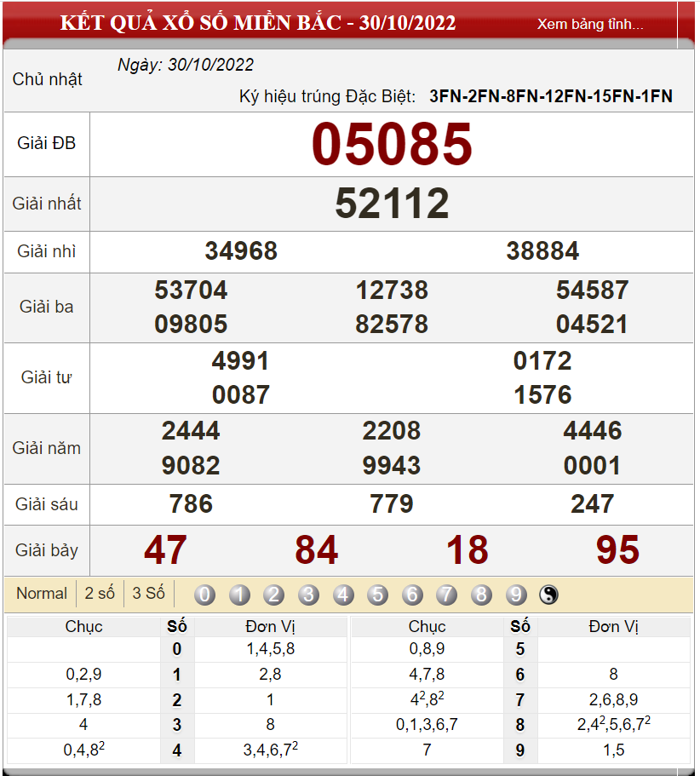Select third prize number 04521
The width and height of the screenshot is (700, 776).
pyautogui.click(x=592, y=325)
